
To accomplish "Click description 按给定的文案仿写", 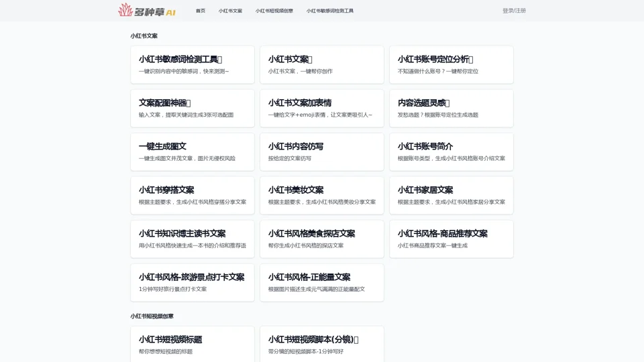I will [290, 158].
